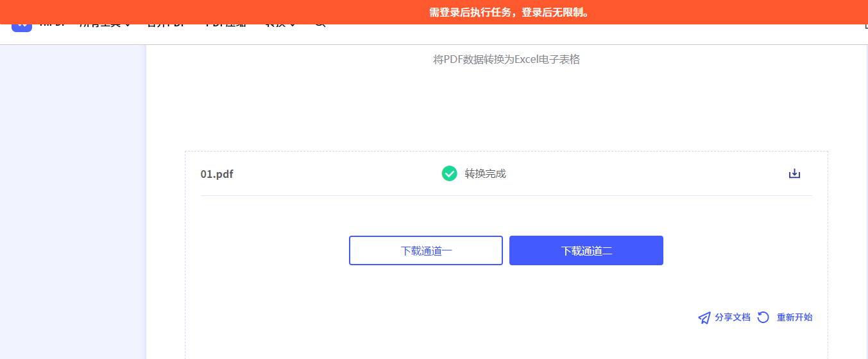Click the 转换完成 status text
This screenshot has width=868, height=359.
pyautogui.click(x=486, y=173)
